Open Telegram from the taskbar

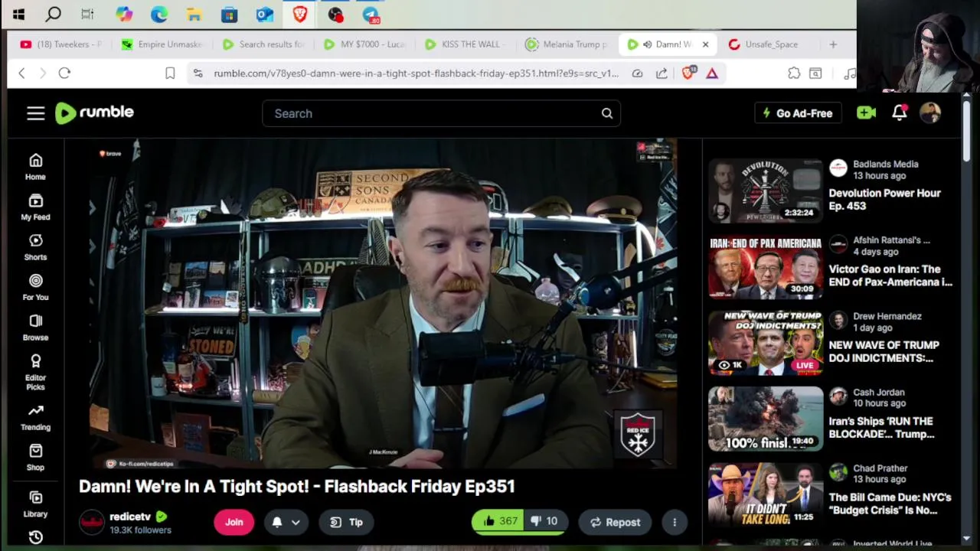pyautogui.click(x=371, y=14)
